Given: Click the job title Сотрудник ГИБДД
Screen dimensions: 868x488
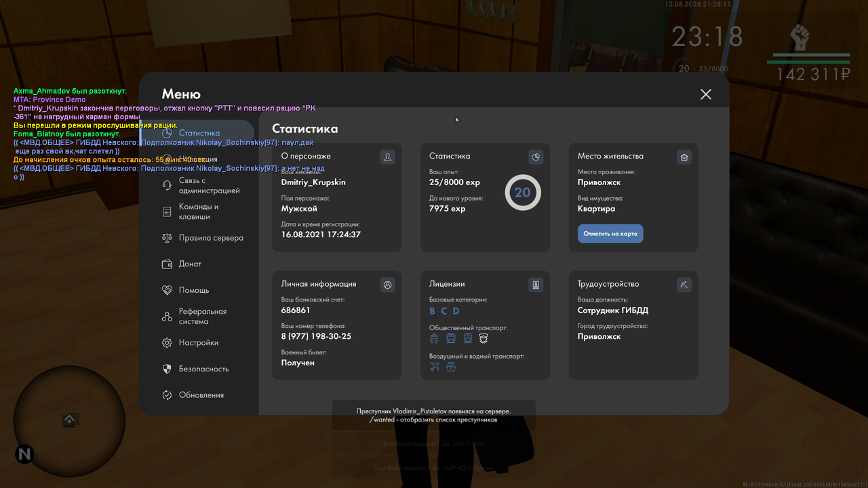Looking at the screenshot, I should click(x=613, y=310).
